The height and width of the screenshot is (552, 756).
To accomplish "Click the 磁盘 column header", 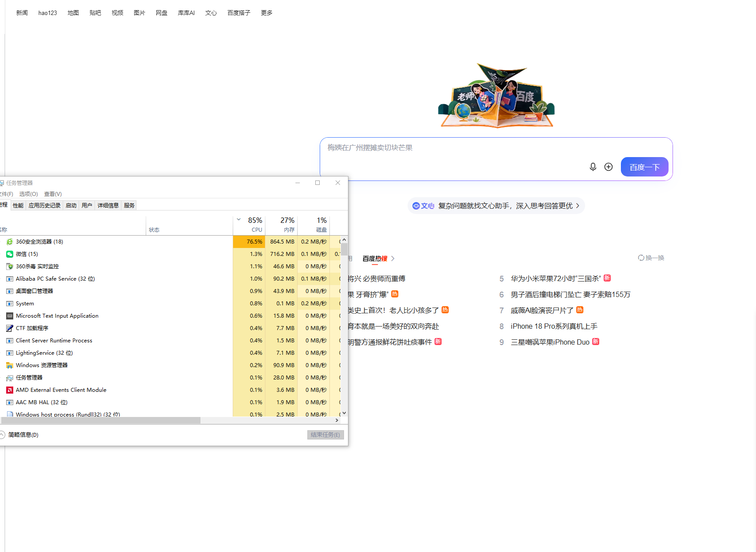I will (314, 225).
